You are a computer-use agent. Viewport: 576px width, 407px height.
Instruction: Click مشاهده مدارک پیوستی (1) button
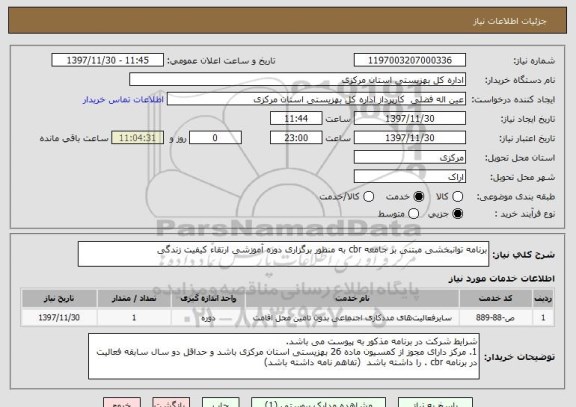tap(318, 403)
